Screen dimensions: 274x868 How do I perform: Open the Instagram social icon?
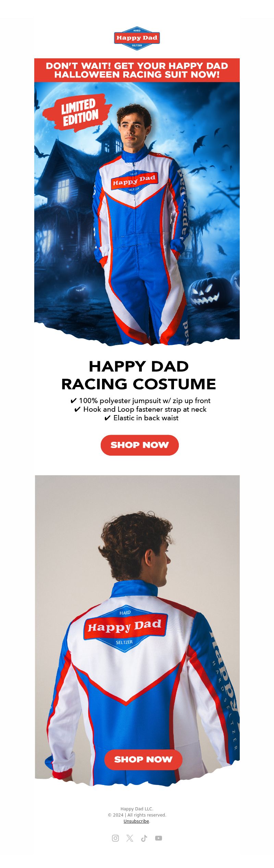(115, 838)
